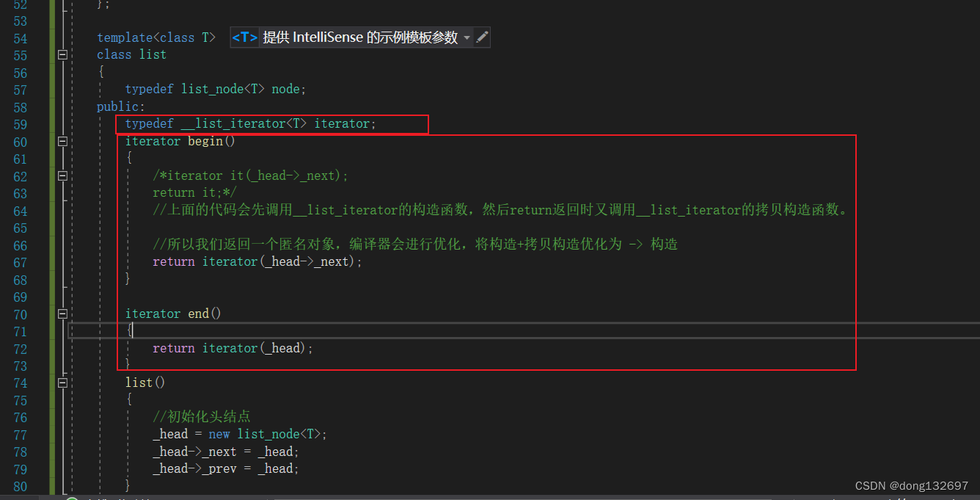This screenshot has width=980, height=500.
Task: Click the highlighted brace on line 71
Action: (129, 330)
